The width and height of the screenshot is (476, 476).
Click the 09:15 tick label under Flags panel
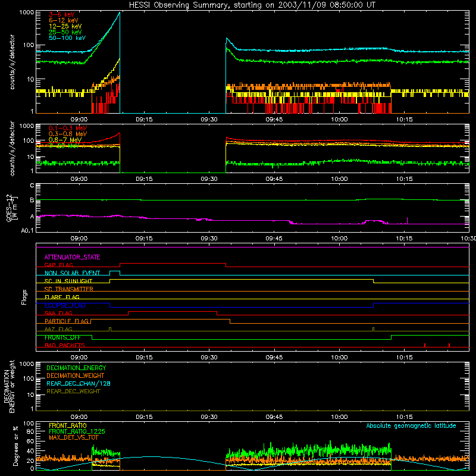[144, 358]
